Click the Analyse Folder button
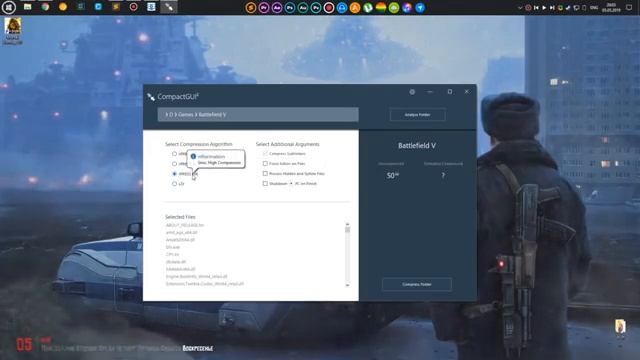This screenshot has width=640, height=360. pyautogui.click(x=417, y=115)
